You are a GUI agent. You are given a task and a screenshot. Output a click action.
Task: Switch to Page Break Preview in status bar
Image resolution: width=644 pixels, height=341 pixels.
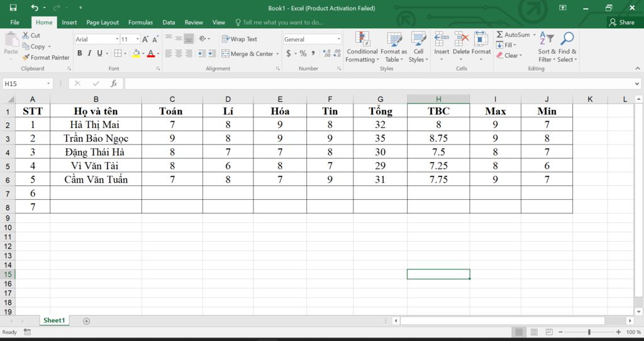tap(548, 332)
